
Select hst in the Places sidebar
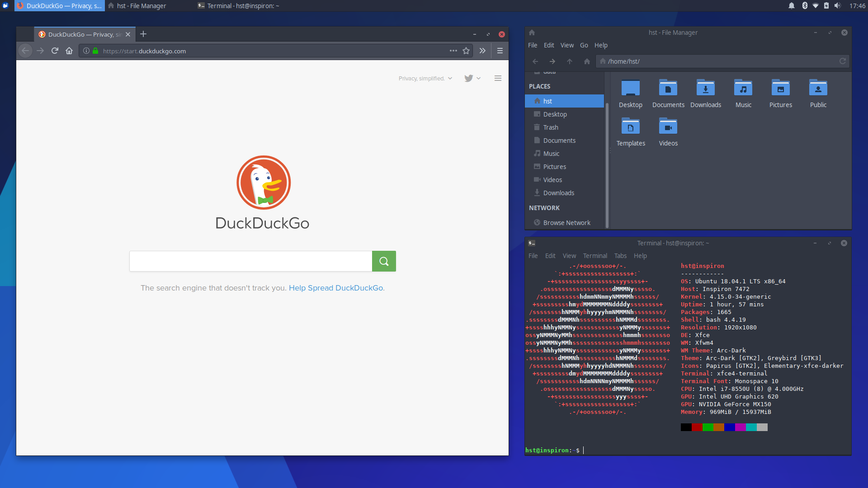564,101
